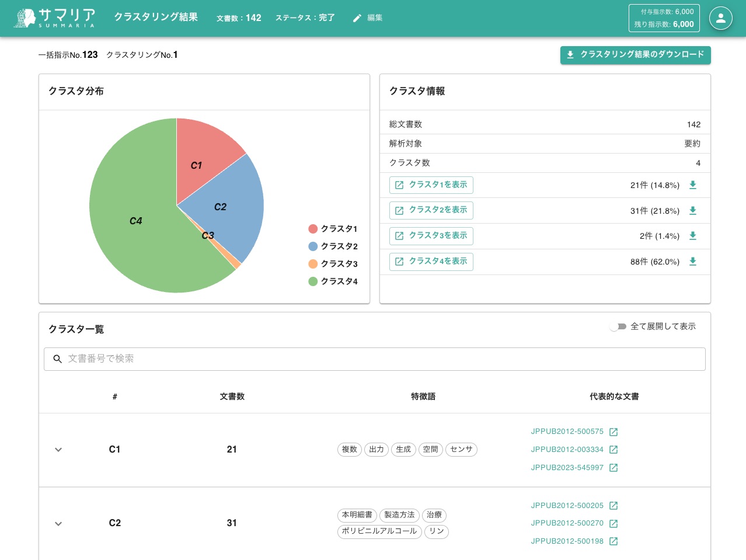
Task: Click the 付与指示数 quota box
Action: pos(664,18)
